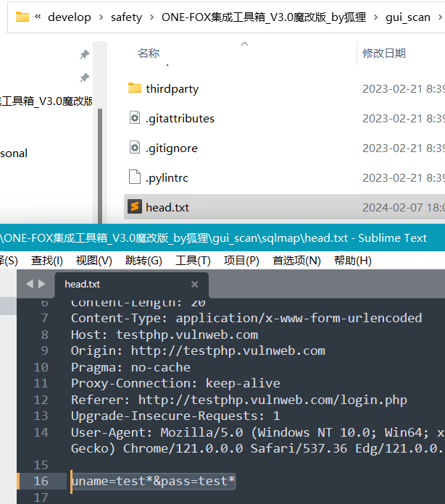Screen dimensions: 445x504
Task: Click thirdparty's 2023-02-21 modified date
Action: (404, 89)
